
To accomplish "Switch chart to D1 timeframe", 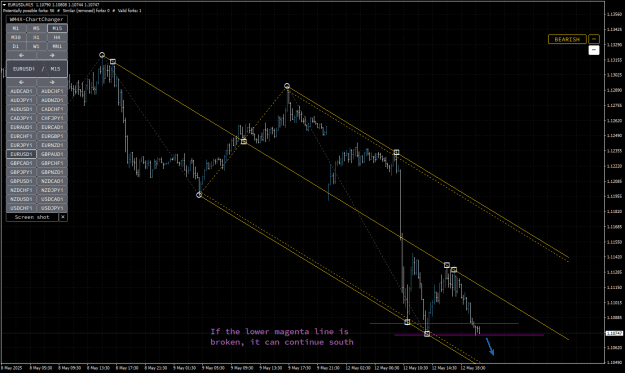I will click(16, 46).
